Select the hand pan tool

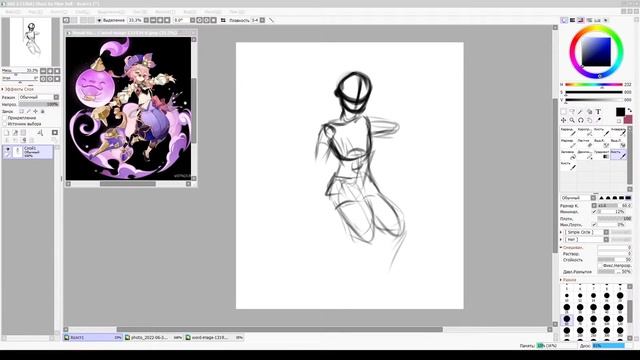[x=589, y=120]
